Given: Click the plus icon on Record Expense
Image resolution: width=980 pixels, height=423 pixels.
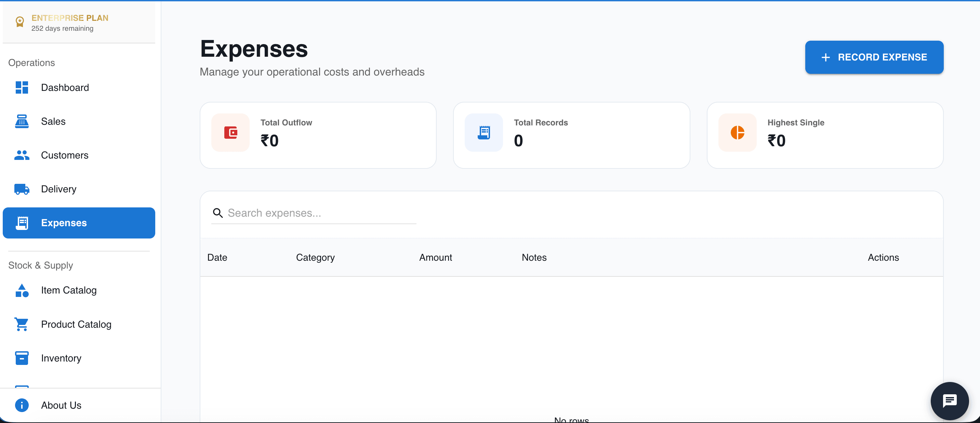Looking at the screenshot, I should 825,57.
